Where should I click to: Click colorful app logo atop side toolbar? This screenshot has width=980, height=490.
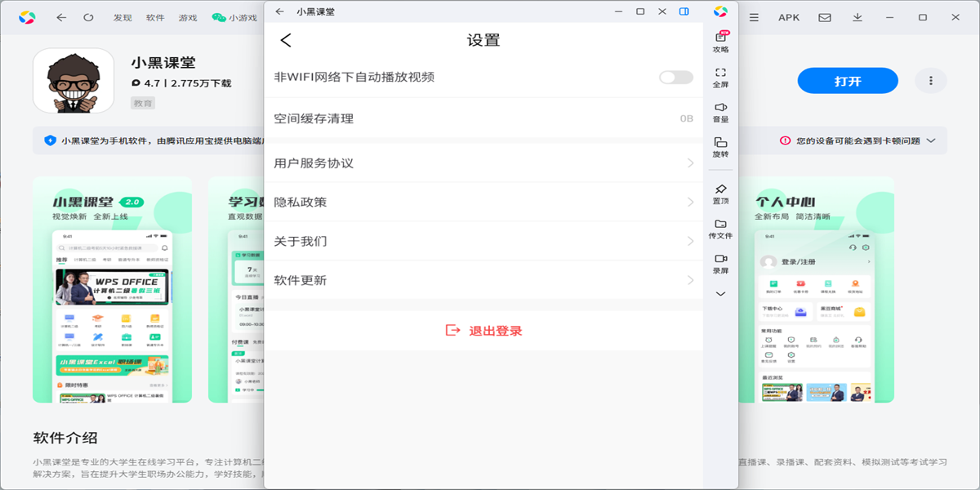(720, 11)
